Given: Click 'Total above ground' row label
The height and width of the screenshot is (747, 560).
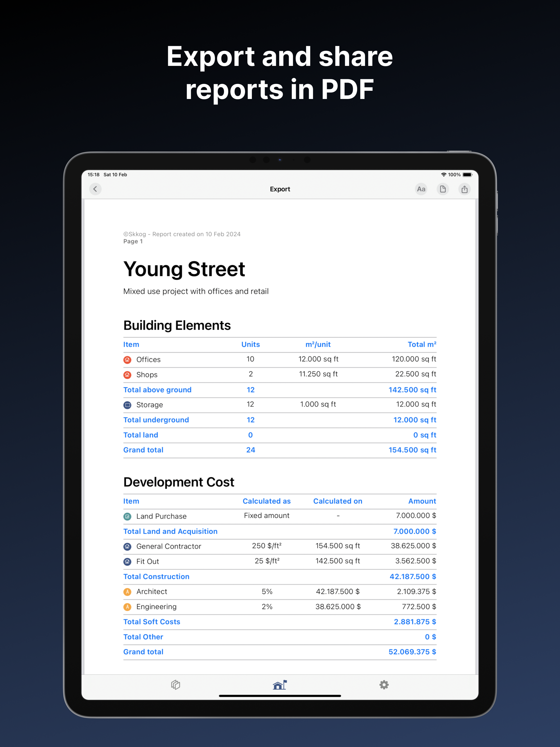Looking at the screenshot, I should pyautogui.click(x=157, y=390).
